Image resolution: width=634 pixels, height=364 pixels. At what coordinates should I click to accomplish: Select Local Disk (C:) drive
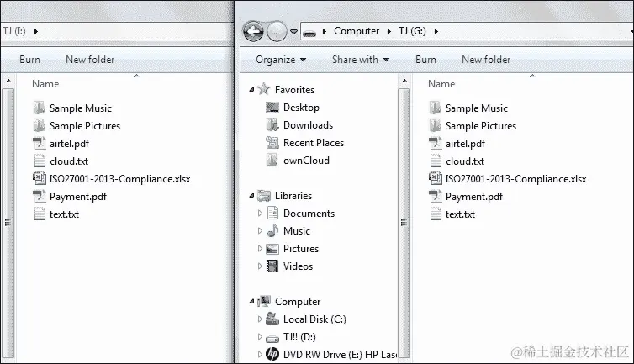coord(314,319)
